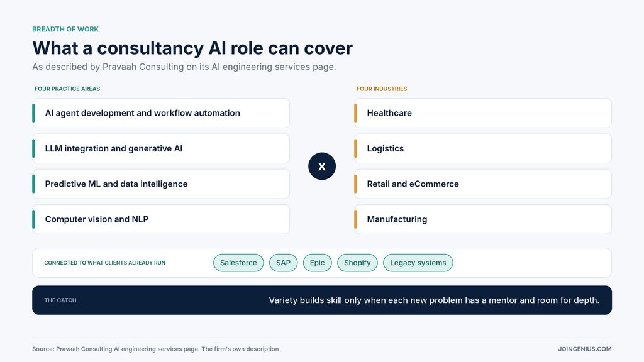
Task: Click the BREADTH OF WORK label
Action: tap(65, 29)
